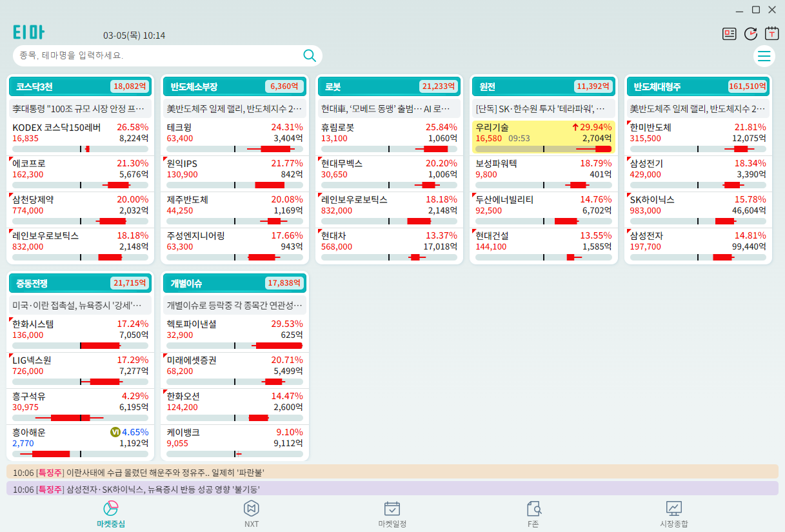Image resolution: width=785 pixels, height=532 pixels.
Task: Open the hamburger menu button
Action: [764, 56]
